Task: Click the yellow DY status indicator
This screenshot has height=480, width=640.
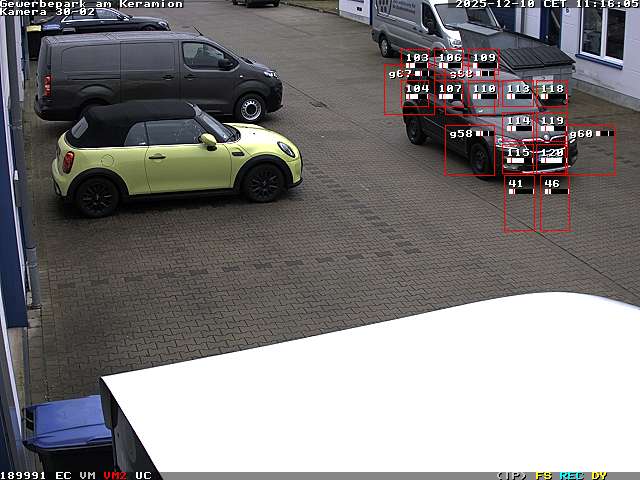Action: tap(599, 475)
